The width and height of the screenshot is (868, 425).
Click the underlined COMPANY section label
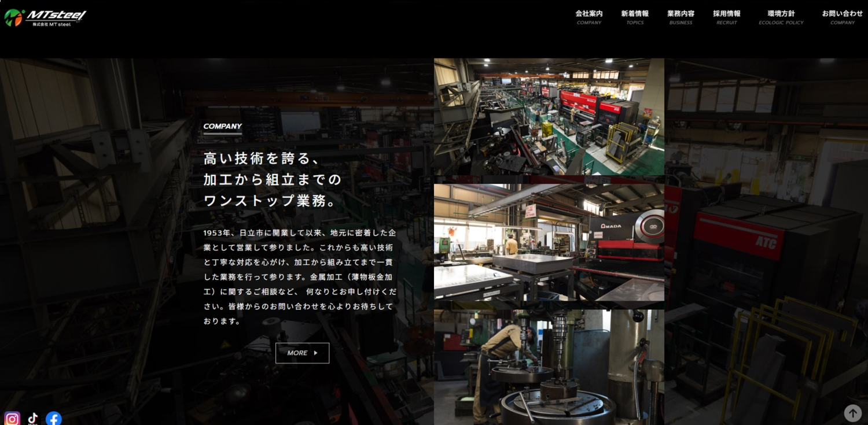coord(222,127)
